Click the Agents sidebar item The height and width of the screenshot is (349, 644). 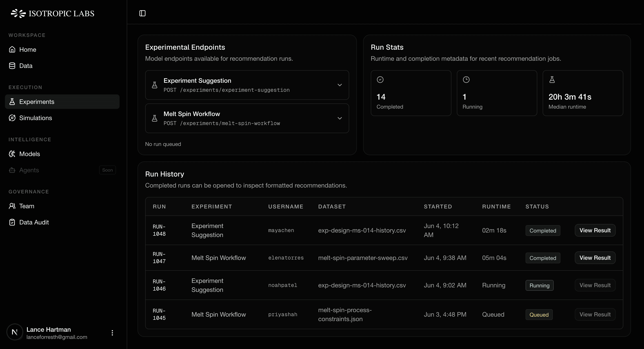point(62,170)
